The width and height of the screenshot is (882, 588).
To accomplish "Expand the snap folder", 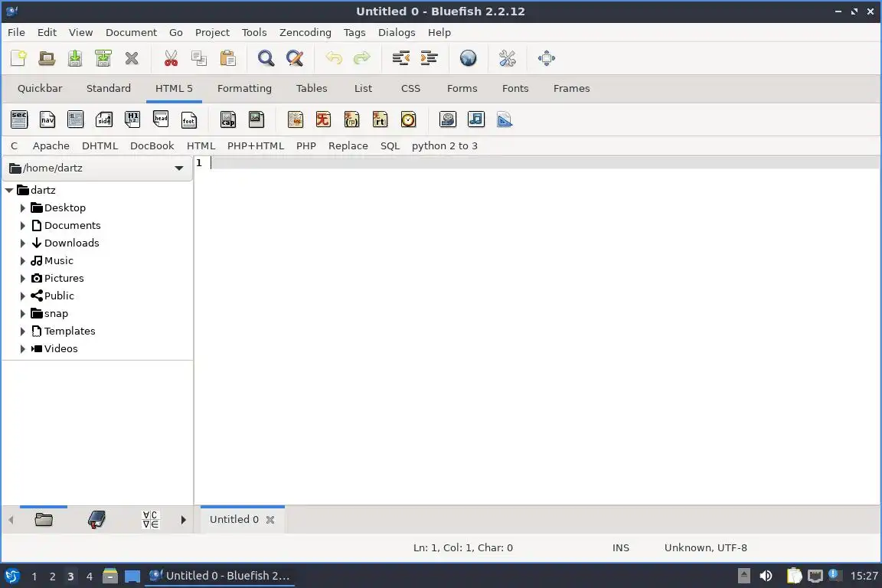I will 22,314.
